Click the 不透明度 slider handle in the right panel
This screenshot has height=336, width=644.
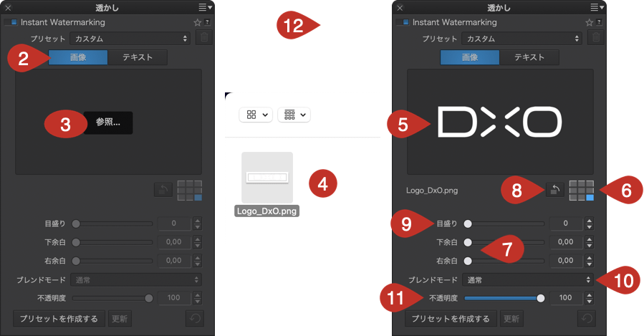(541, 298)
